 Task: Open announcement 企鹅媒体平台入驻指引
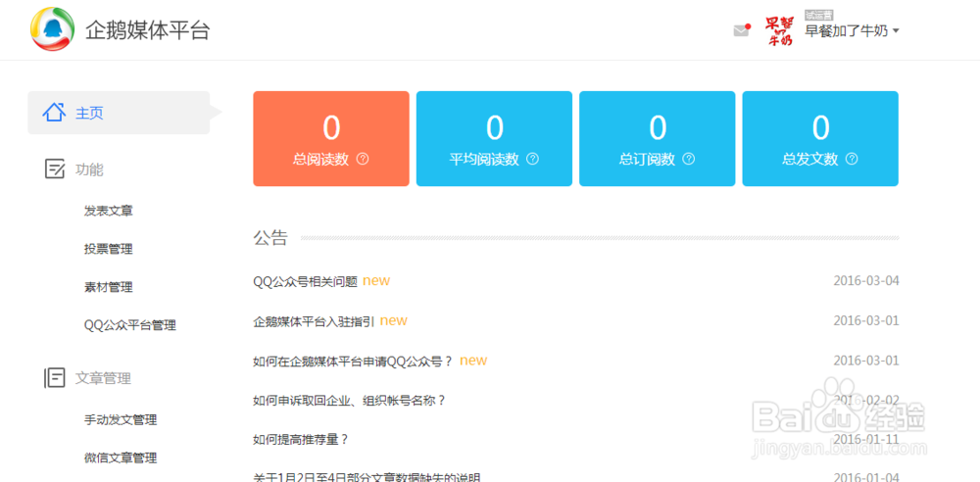click(314, 321)
